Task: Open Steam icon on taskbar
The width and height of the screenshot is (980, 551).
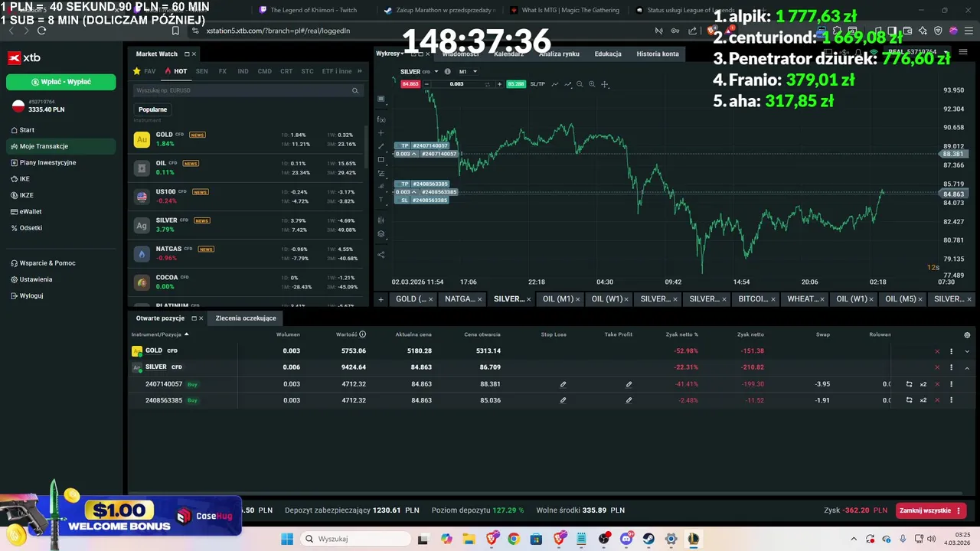Action: (x=648, y=539)
